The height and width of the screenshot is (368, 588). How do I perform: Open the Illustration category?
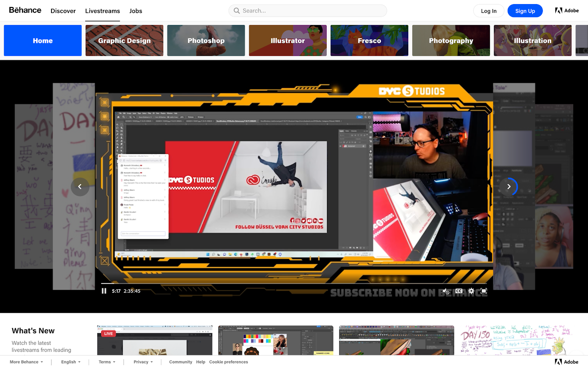[533, 40]
